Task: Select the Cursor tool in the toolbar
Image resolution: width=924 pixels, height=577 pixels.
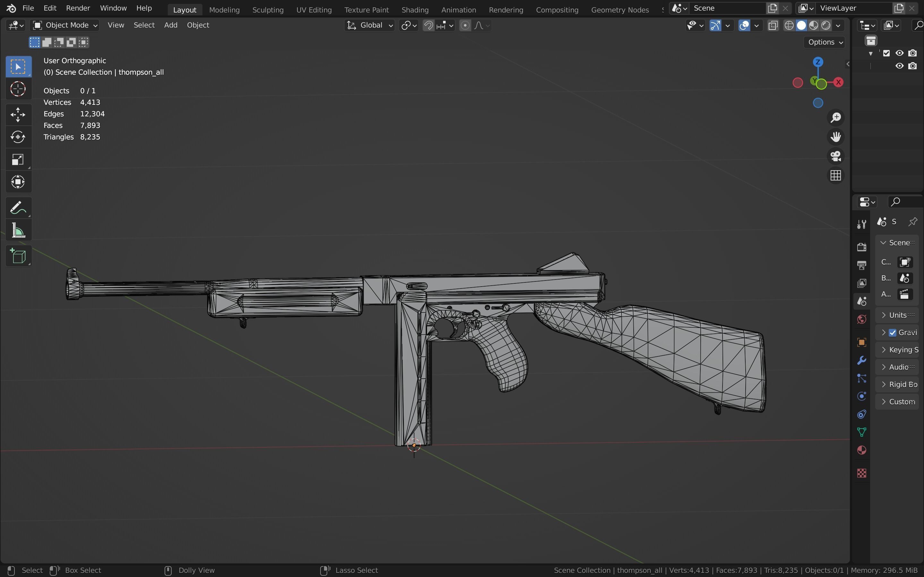Action: coord(18,89)
